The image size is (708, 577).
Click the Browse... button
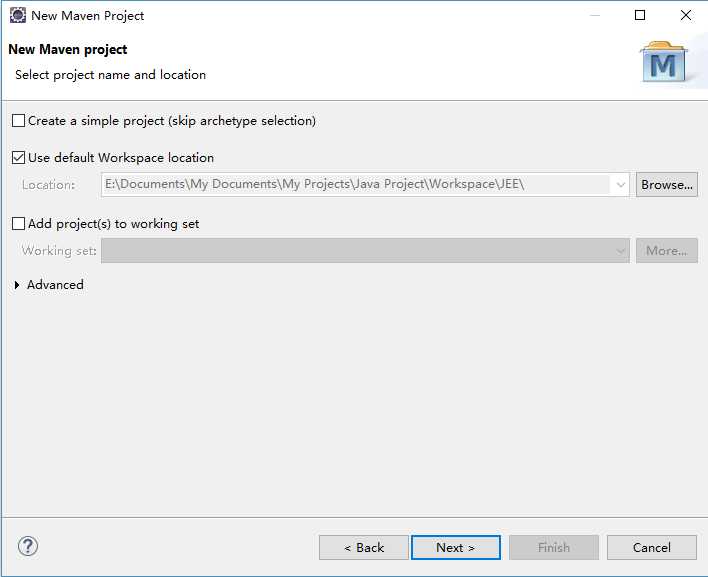click(666, 185)
